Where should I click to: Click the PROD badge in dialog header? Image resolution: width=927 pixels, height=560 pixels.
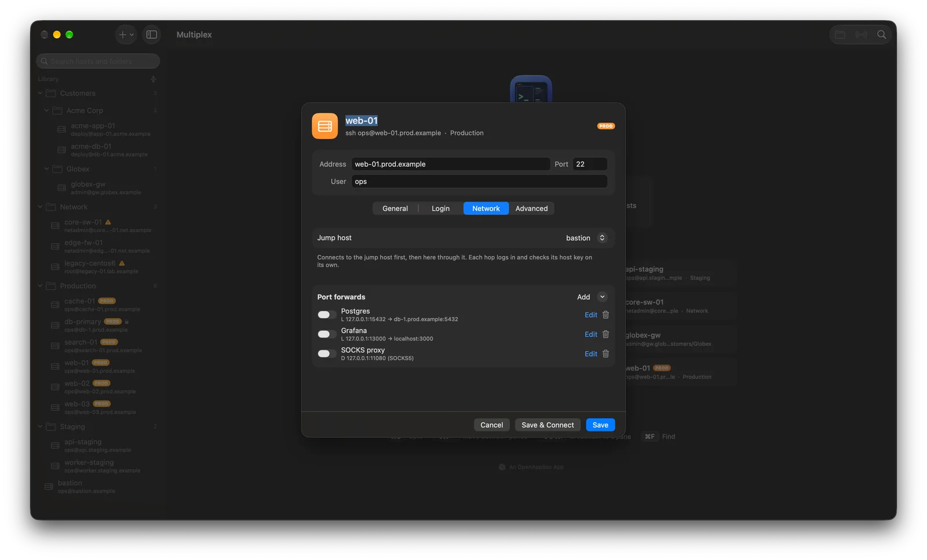coord(606,126)
